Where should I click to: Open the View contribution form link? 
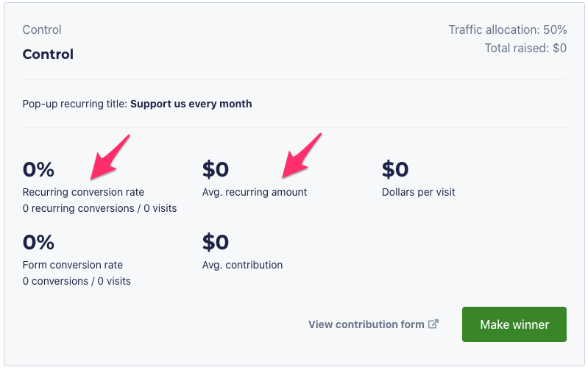(x=366, y=324)
